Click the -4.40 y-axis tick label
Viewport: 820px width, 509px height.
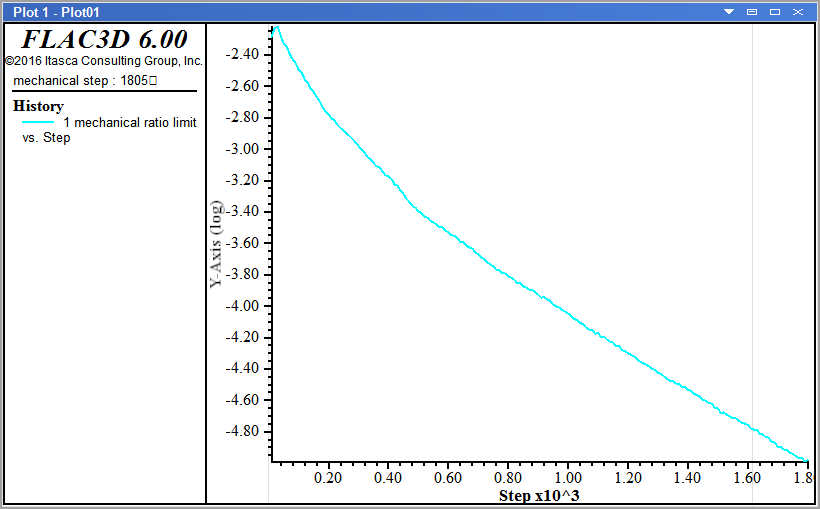tap(242, 368)
